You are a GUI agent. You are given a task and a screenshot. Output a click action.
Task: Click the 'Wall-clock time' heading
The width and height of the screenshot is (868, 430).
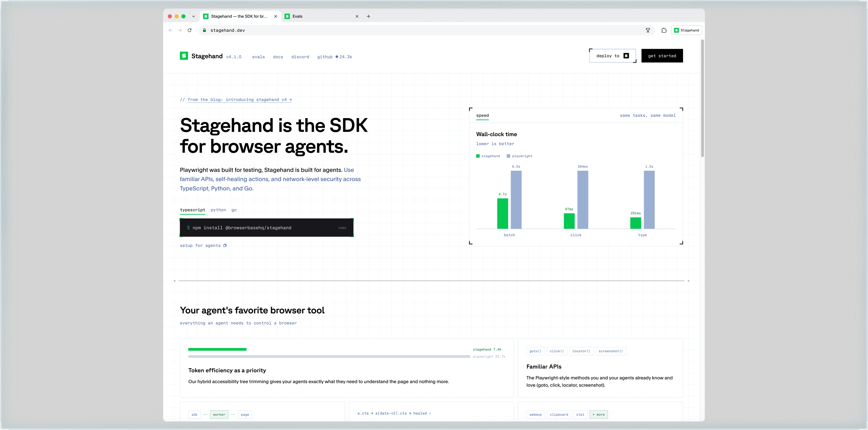click(496, 134)
